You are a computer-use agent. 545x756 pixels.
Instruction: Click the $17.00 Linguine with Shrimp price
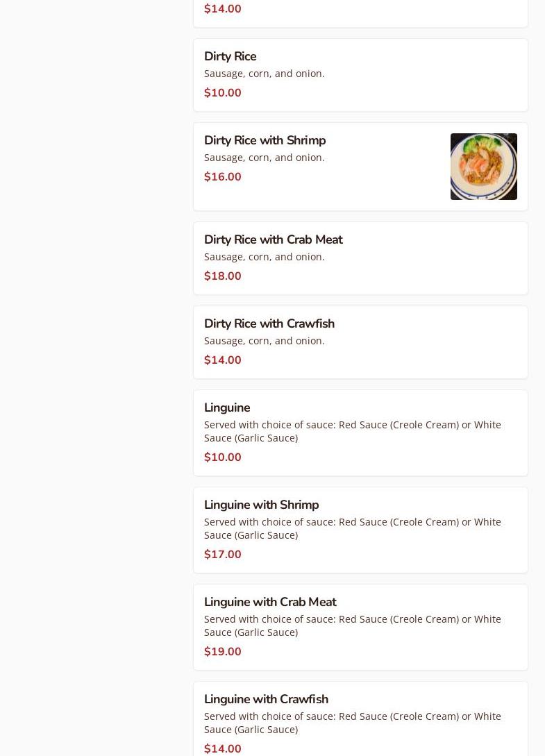point(223,555)
